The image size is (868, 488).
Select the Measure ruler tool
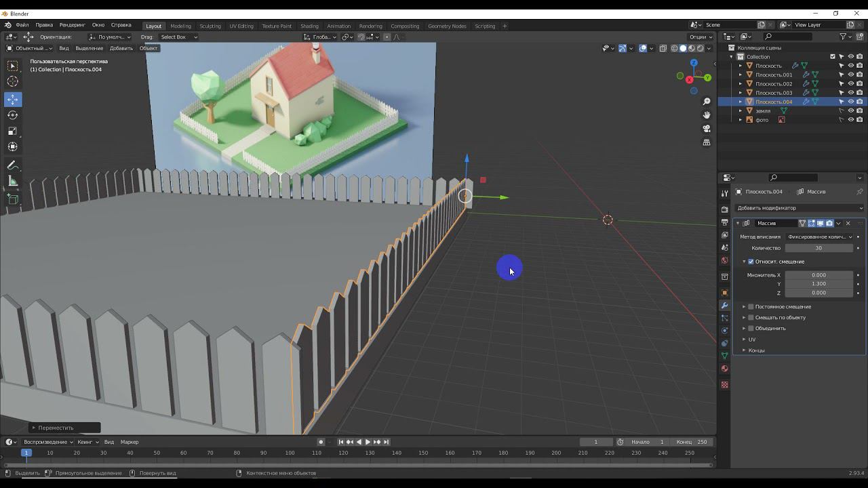[x=13, y=181]
